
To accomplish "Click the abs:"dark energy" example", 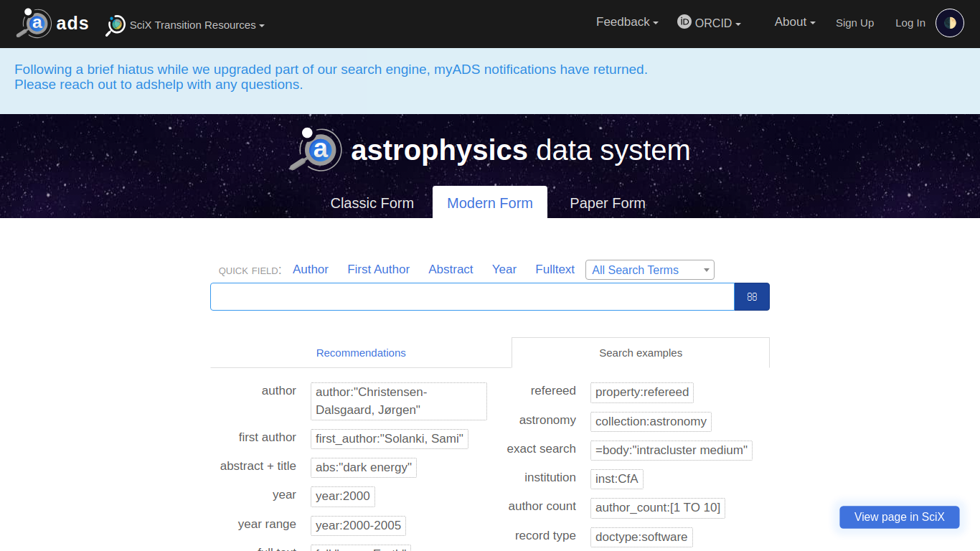I will coord(364,468).
